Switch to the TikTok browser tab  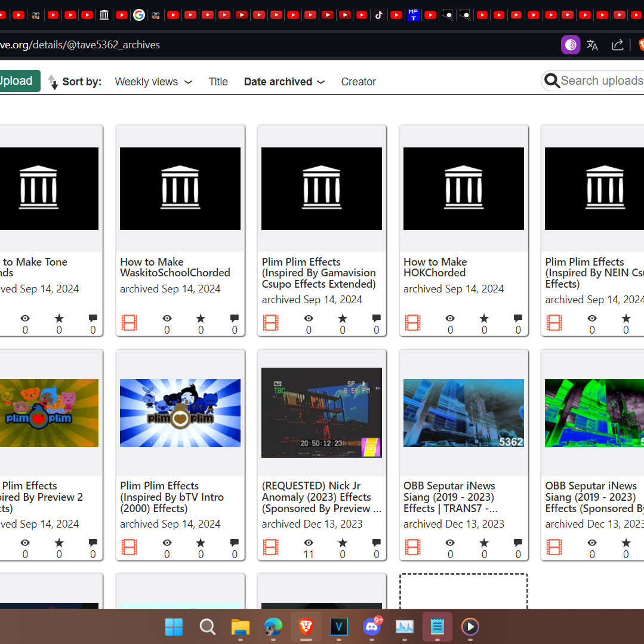tap(378, 15)
